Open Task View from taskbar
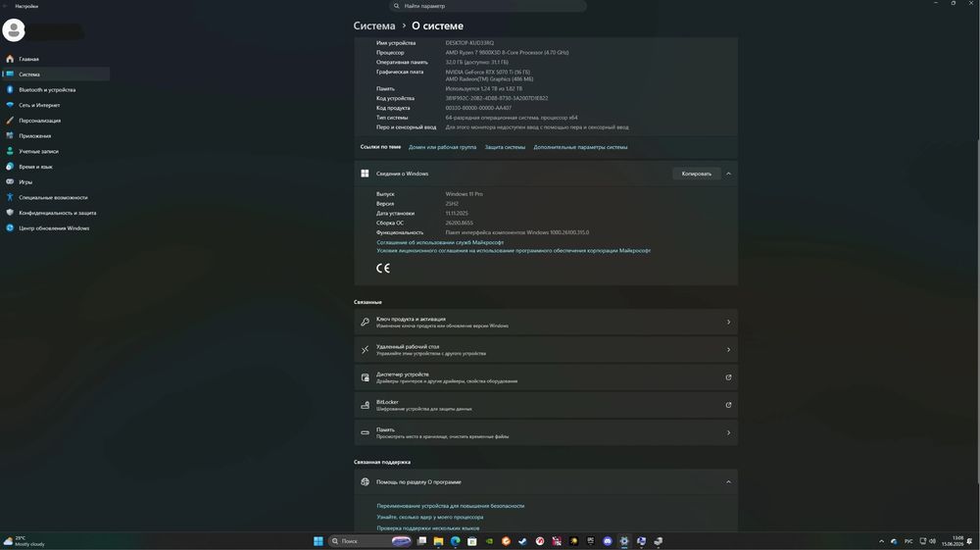 421,541
